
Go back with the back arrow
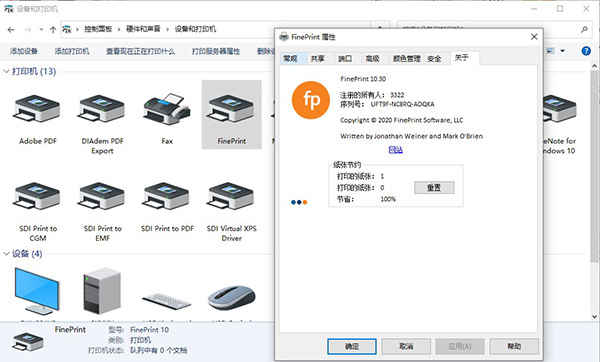pyautogui.click(x=11, y=29)
